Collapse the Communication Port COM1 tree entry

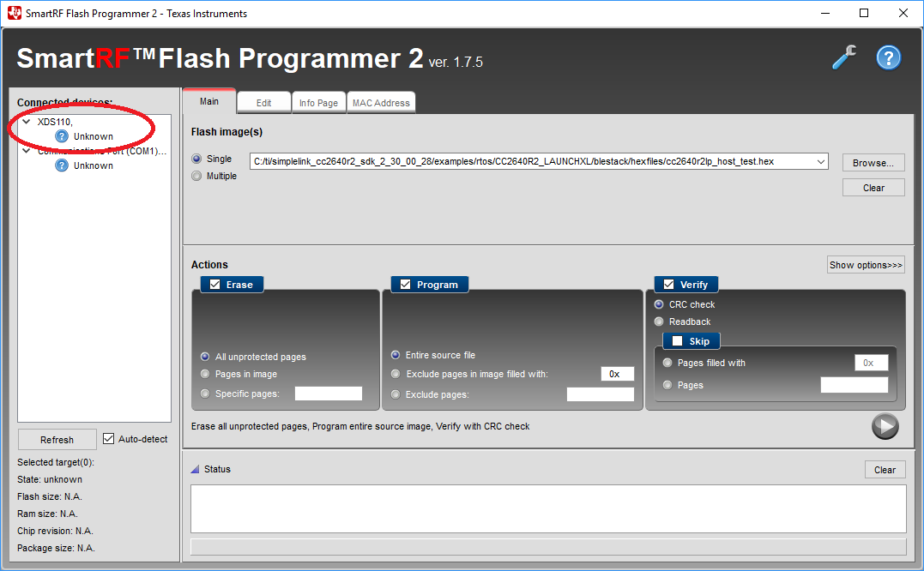26,150
